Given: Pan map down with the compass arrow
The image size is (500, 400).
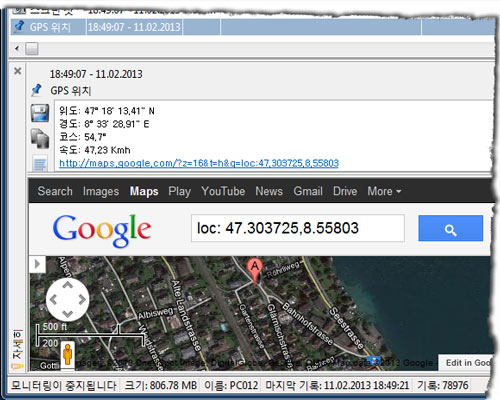Looking at the screenshot, I should pos(68,314).
